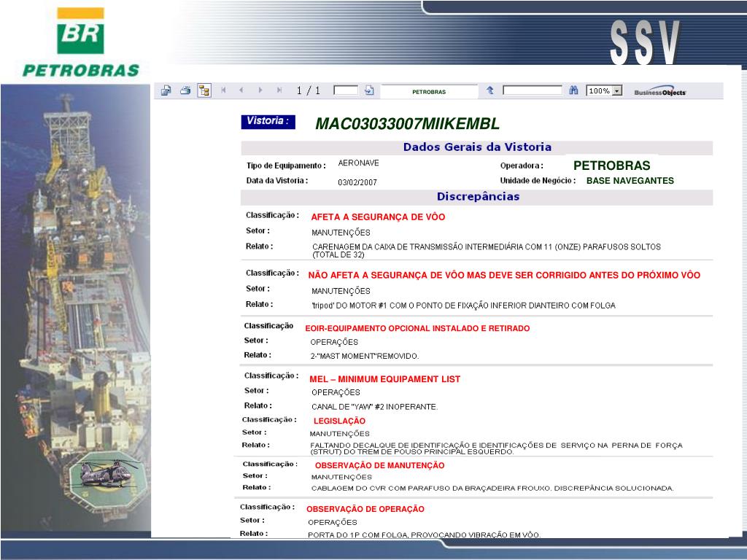Click the LEGISLAÇÃO classification
This screenshot has width=747, height=560.
point(339,421)
